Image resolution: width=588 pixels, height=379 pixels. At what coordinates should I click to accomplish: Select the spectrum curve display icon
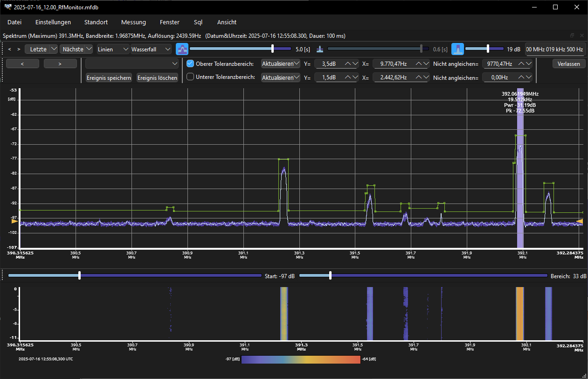point(181,49)
